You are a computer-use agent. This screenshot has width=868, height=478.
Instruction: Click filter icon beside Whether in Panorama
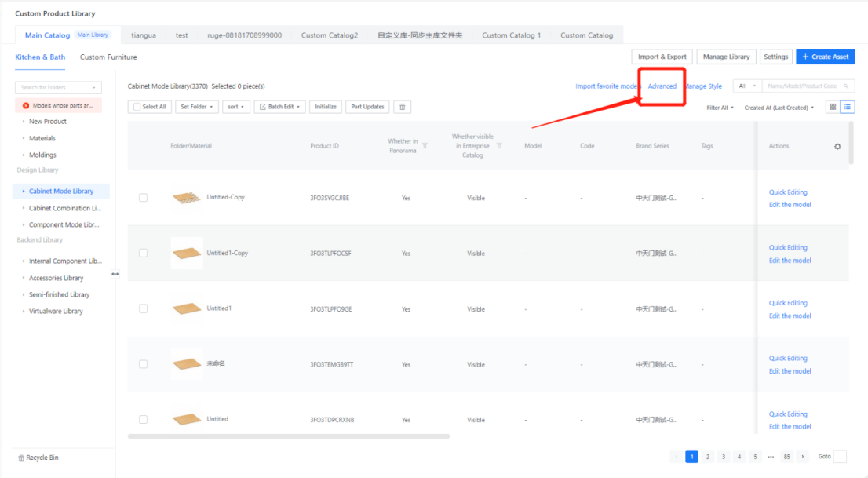coord(425,146)
